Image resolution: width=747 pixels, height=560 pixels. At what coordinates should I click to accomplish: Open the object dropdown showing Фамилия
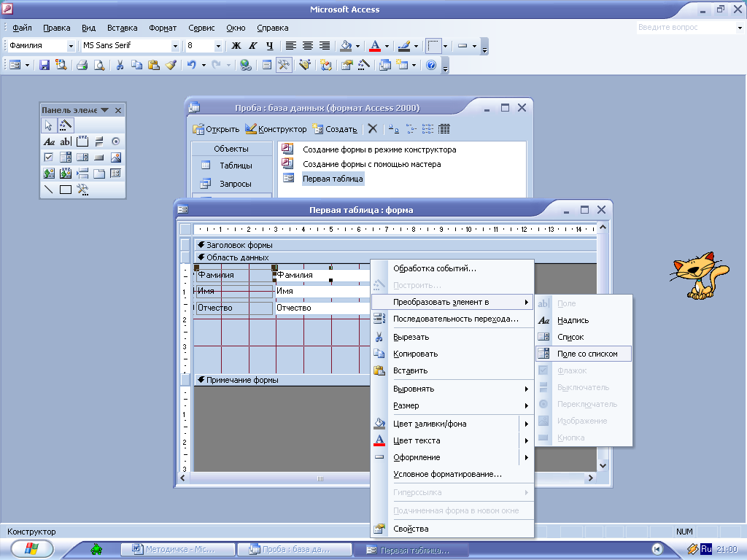point(71,46)
